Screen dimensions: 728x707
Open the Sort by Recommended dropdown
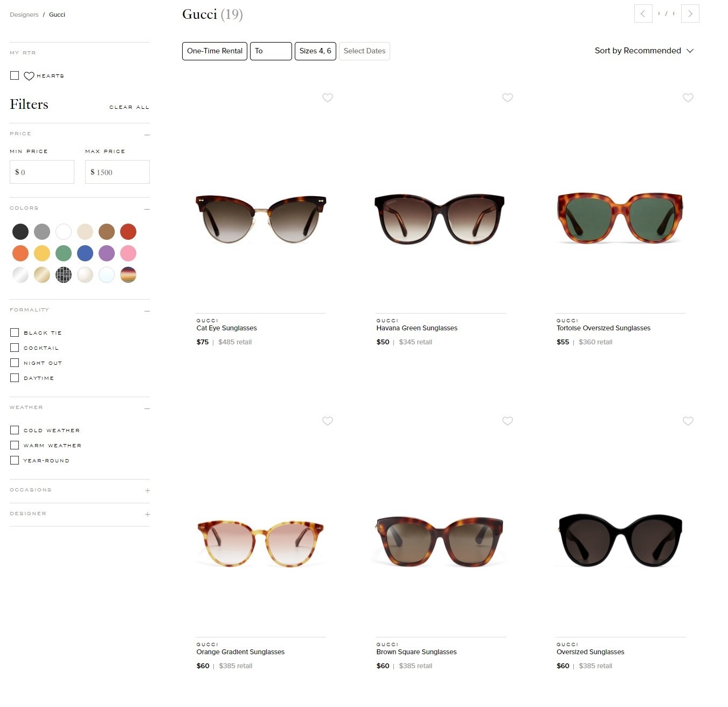click(644, 51)
